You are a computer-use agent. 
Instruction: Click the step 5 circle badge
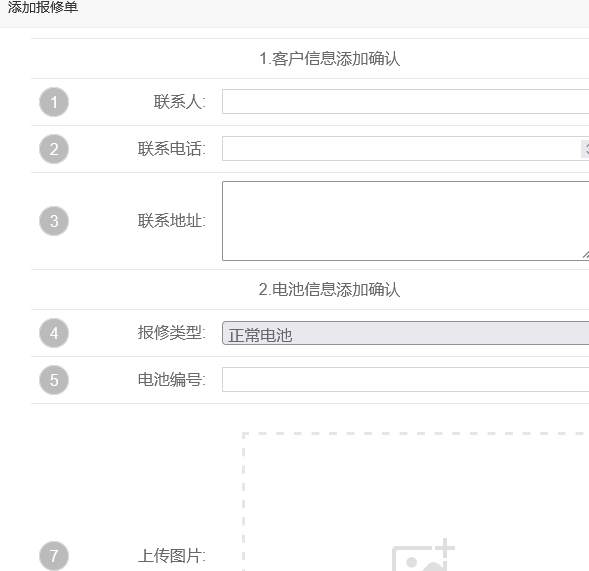tap(54, 380)
